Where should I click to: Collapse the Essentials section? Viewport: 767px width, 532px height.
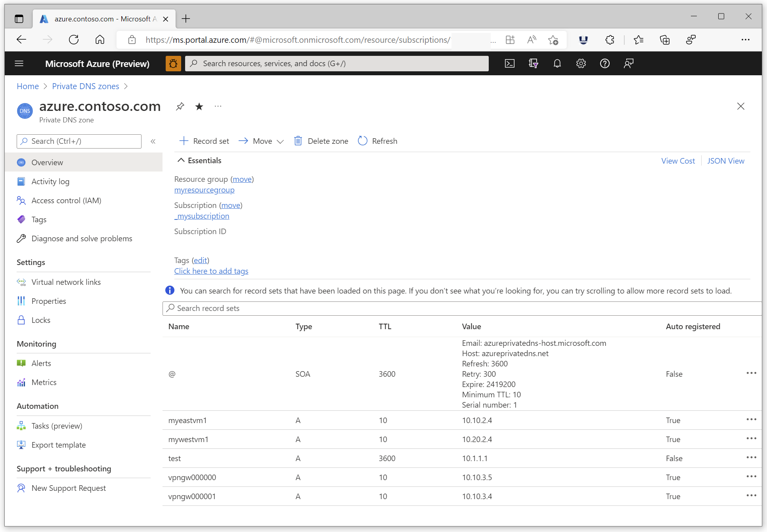[x=181, y=160]
